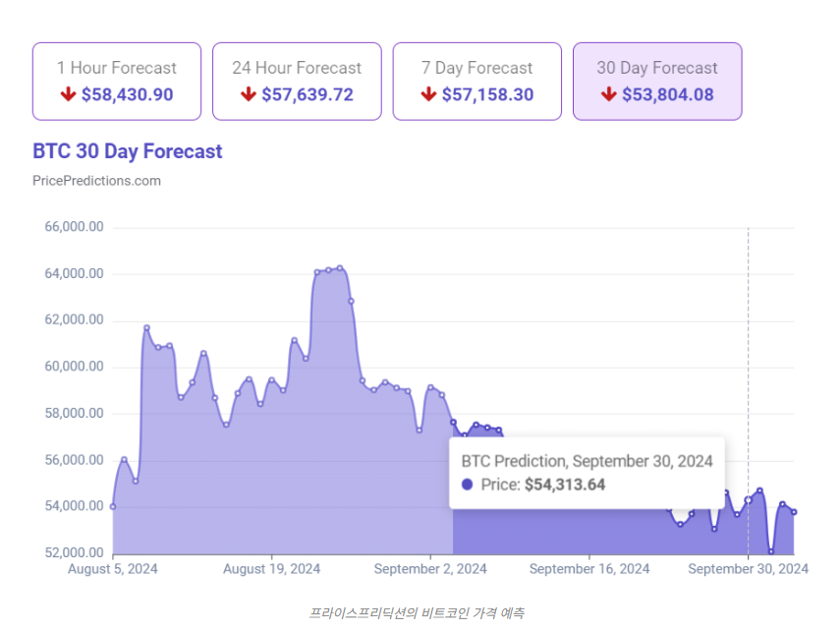Select the 7 Day Forecast tab

point(476,81)
